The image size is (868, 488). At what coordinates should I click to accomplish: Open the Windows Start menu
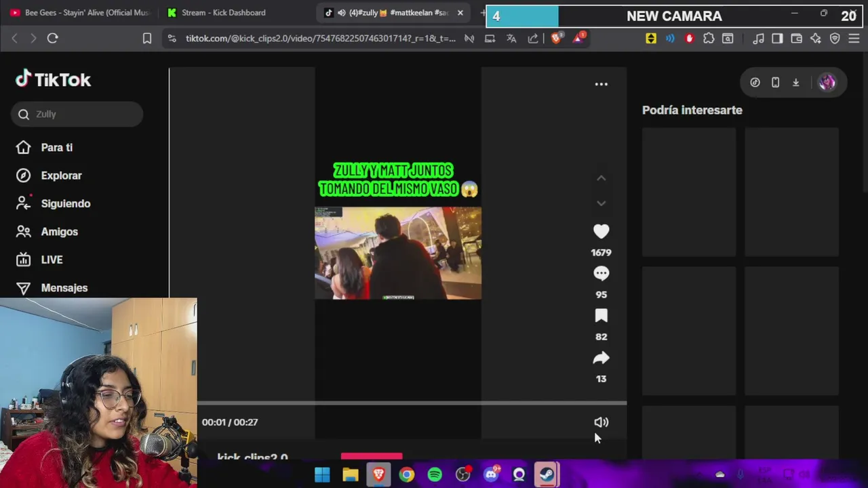tap(322, 474)
